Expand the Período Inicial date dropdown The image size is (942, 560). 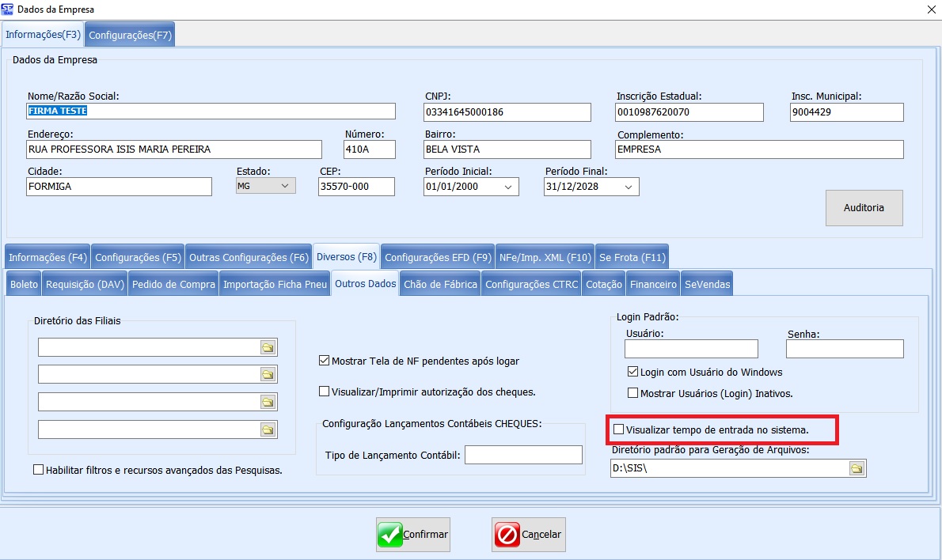coord(508,187)
